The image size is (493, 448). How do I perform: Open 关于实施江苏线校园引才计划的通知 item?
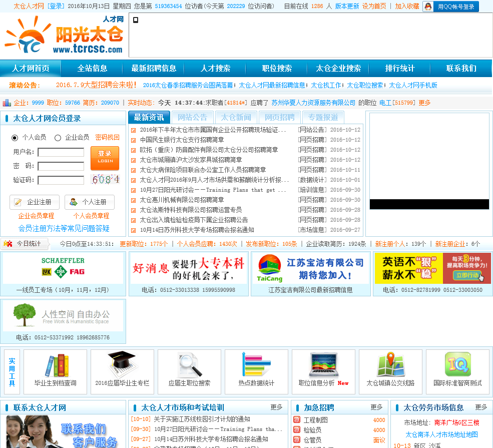click(x=202, y=419)
